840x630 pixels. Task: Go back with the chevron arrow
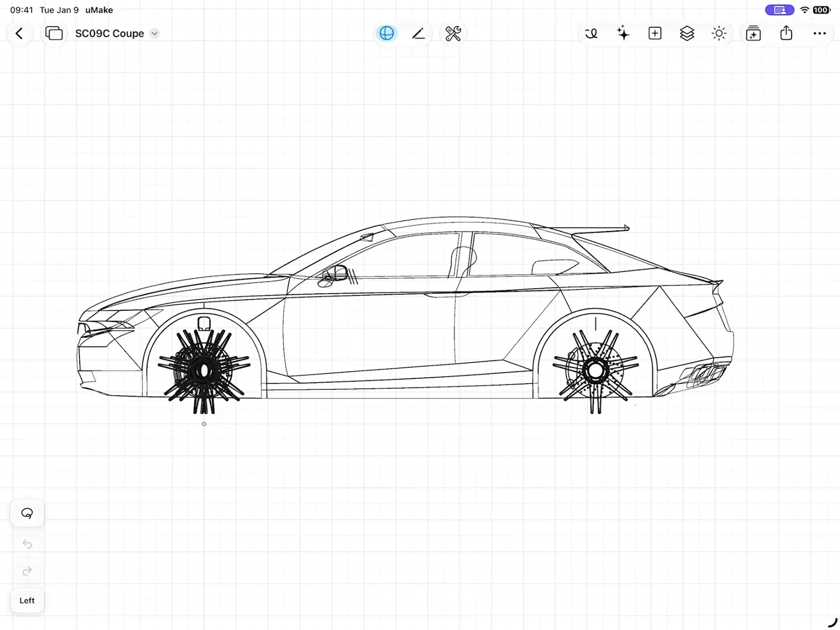19,33
